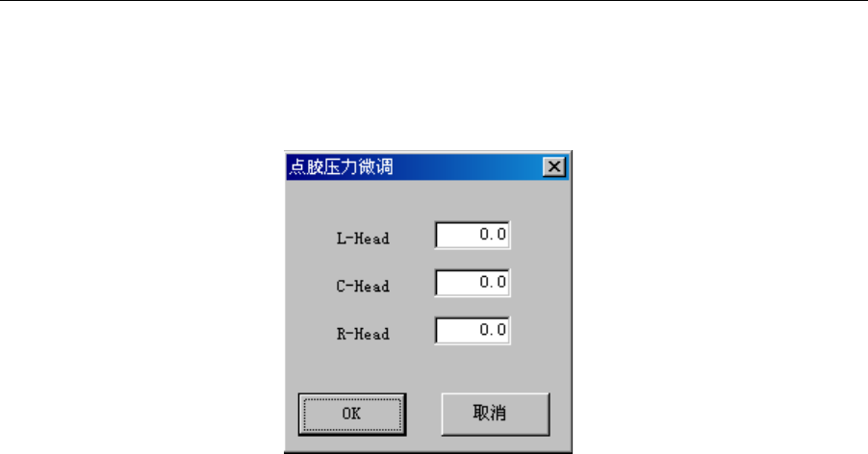This screenshot has height=454, width=868.
Task: Select the middle pressure value box
Action: [x=472, y=283]
